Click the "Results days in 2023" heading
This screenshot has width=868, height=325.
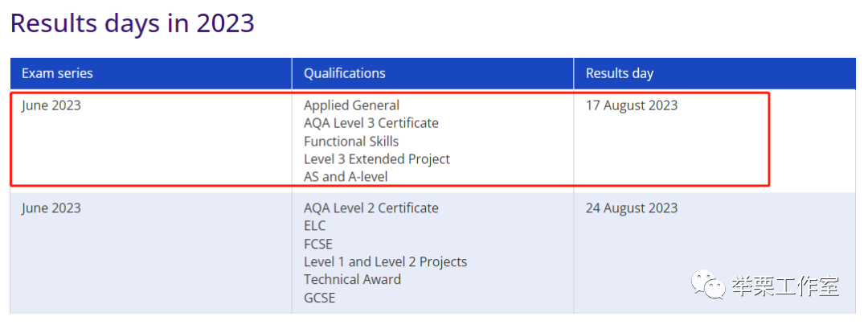(133, 24)
